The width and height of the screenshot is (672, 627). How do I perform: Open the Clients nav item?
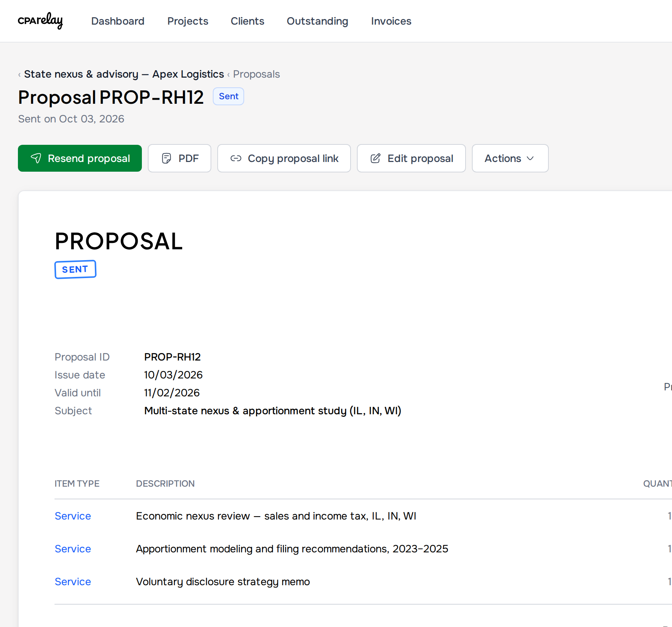(248, 21)
